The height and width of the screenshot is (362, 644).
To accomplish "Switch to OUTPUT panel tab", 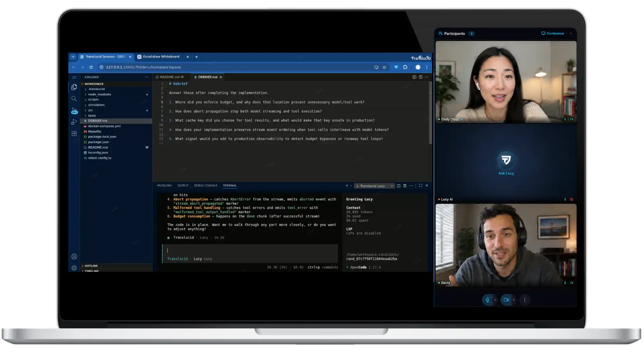I will click(x=183, y=186).
